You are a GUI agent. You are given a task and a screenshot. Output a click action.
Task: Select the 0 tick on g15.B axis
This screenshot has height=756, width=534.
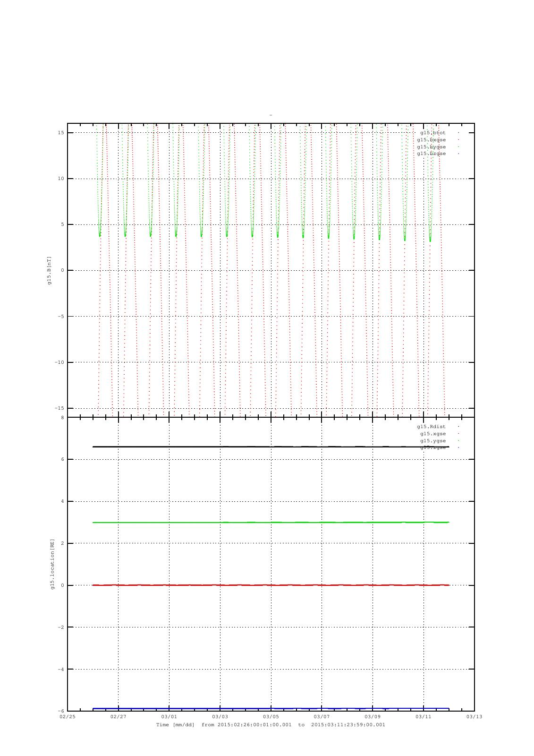(62, 270)
